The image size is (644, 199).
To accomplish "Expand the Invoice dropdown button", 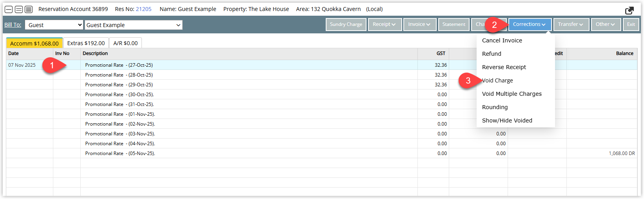I will click(419, 24).
